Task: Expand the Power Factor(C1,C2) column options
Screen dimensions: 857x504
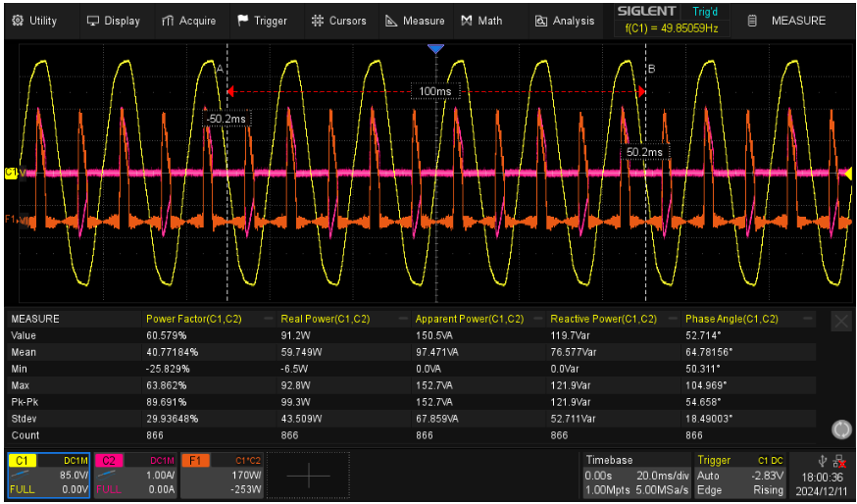Action: (269, 319)
